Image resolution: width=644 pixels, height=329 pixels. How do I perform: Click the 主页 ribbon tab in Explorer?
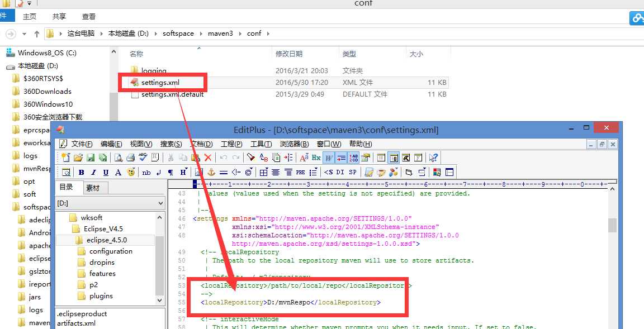pyautogui.click(x=30, y=16)
